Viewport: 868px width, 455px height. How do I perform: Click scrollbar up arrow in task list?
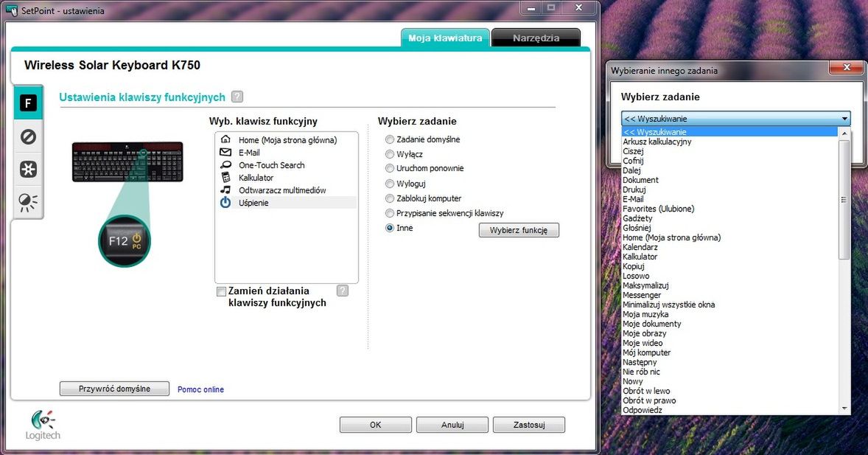point(844,133)
